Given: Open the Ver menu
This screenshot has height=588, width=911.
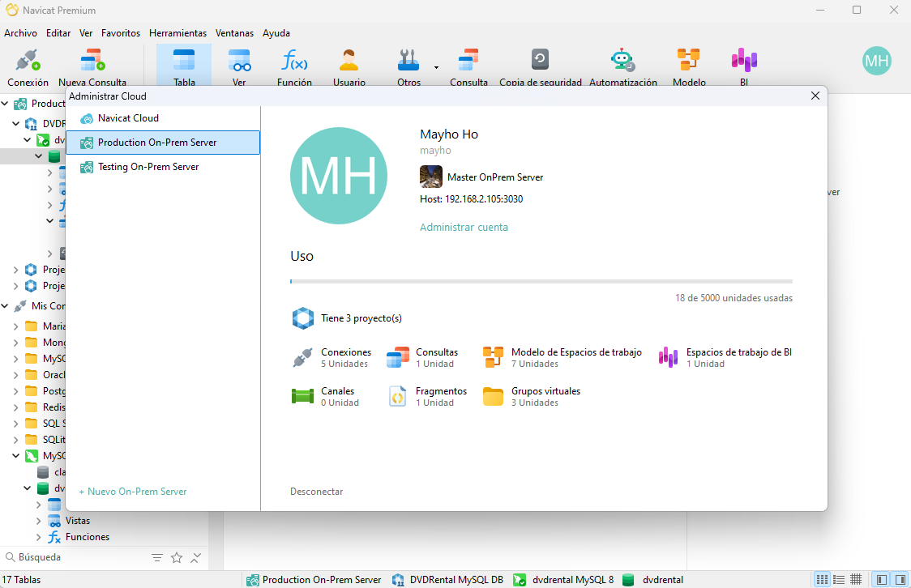Looking at the screenshot, I should 86,33.
